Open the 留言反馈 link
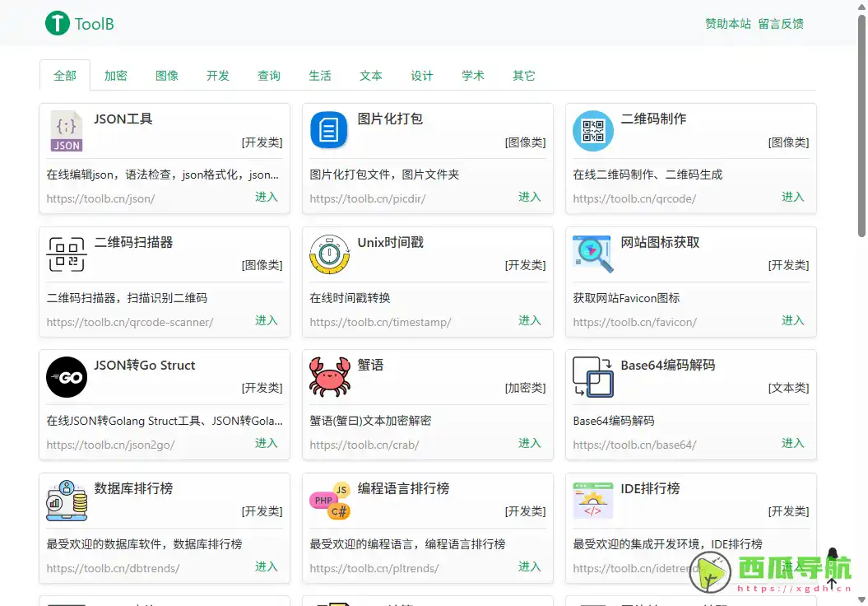The image size is (868, 606). point(781,24)
